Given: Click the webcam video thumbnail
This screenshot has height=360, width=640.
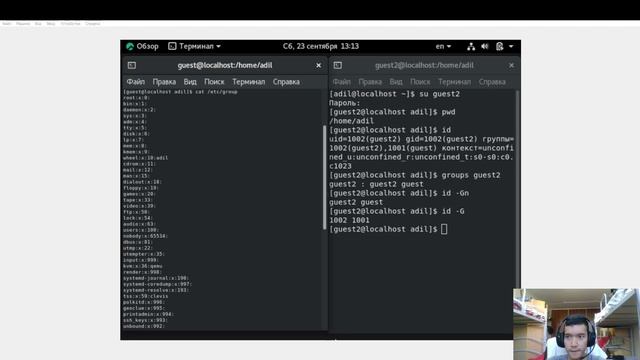Looking at the screenshot, I should point(576,324).
